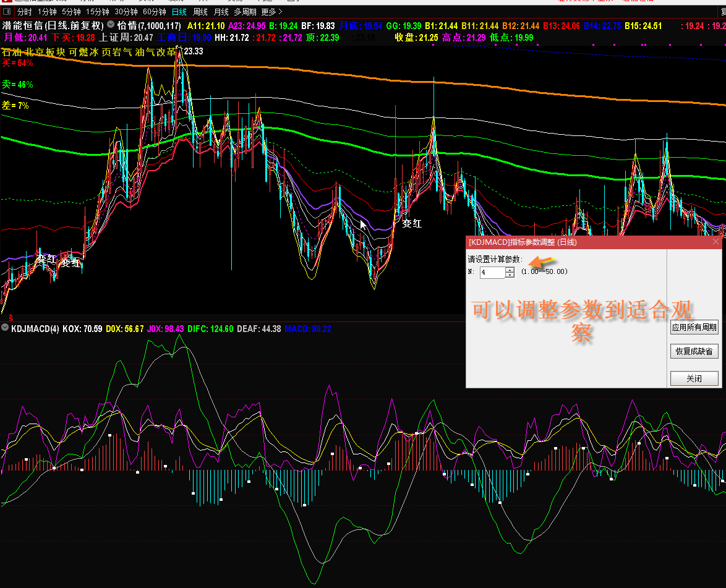The height and width of the screenshot is (588, 726).
Task: Click the JOX: 98.43 value
Action: pyautogui.click(x=165, y=329)
